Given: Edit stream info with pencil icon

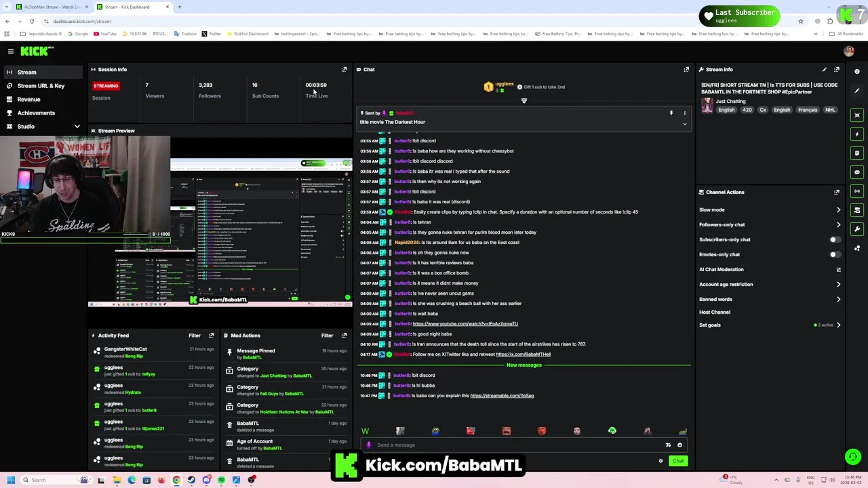Looking at the screenshot, I should (x=824, y=69).
